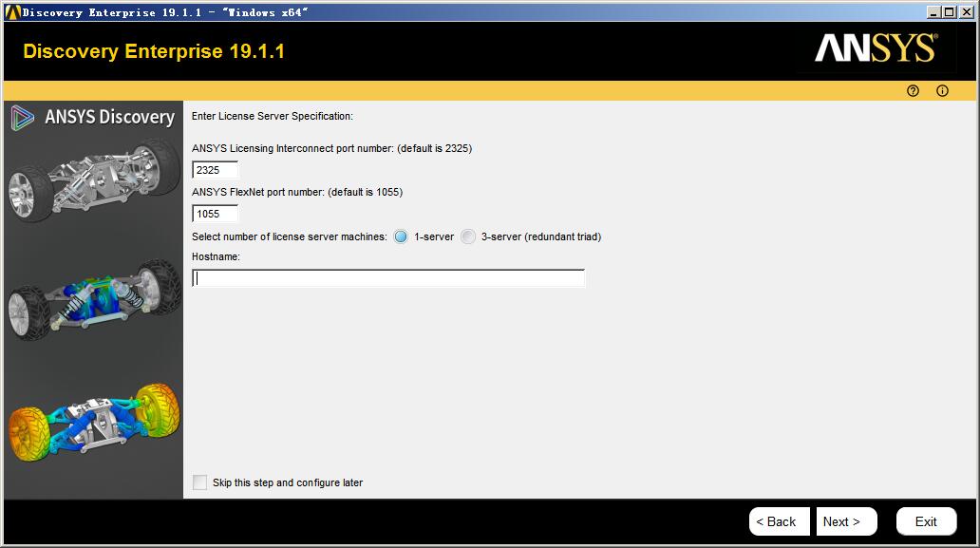Viewport: 980px width, 548px height.
Task: Focus the FlexNet port number field
Action: [x=215, y=214]
